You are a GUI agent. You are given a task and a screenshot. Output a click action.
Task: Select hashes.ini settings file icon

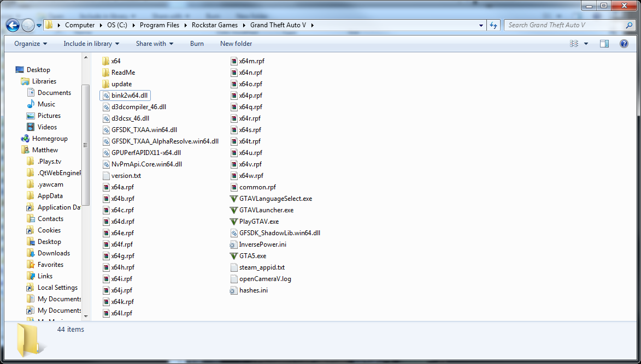coord(234,290)
